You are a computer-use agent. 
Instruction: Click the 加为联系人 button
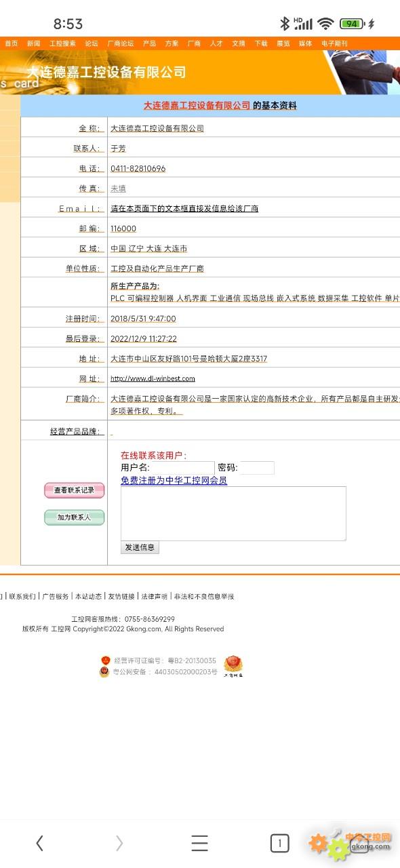point(75,517)
